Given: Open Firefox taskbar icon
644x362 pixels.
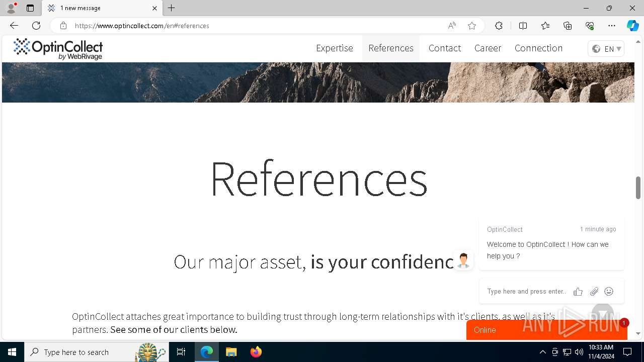Looking at the screenshot, I should coord(256,352).
